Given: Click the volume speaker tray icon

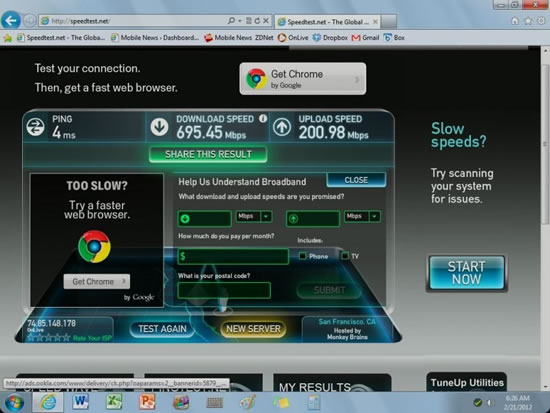Looking at the screenshot, I should (x=490, y=402).
